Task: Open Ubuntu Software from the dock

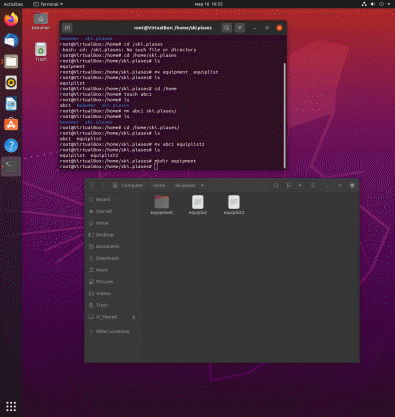Action: (x=11, y=124)
